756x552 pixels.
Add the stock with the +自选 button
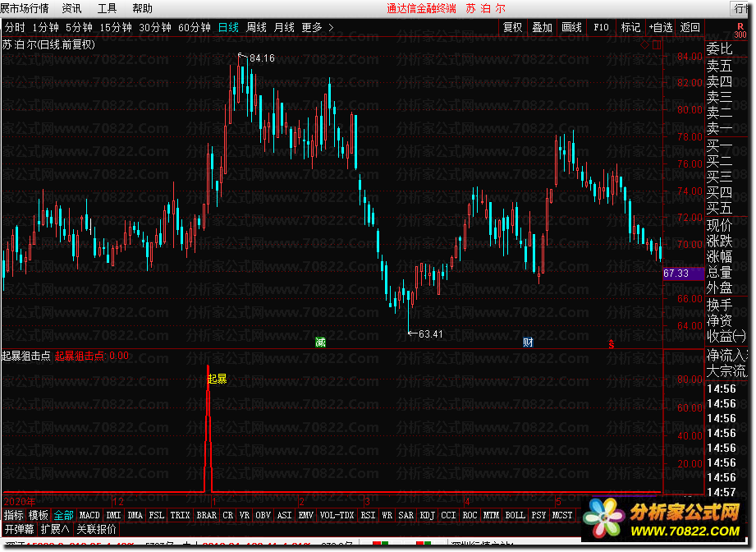(x=661, y=27)
